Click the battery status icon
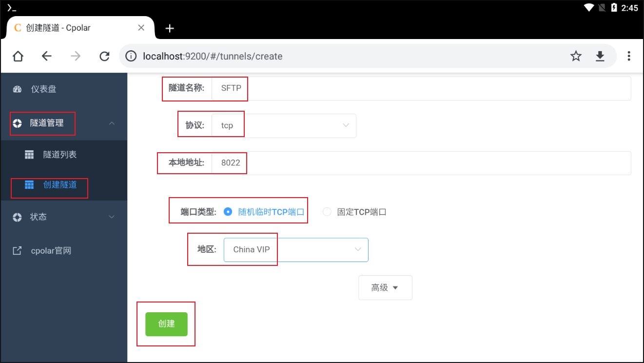The height and width of the screenshot is (363, 644). (614, 7)
